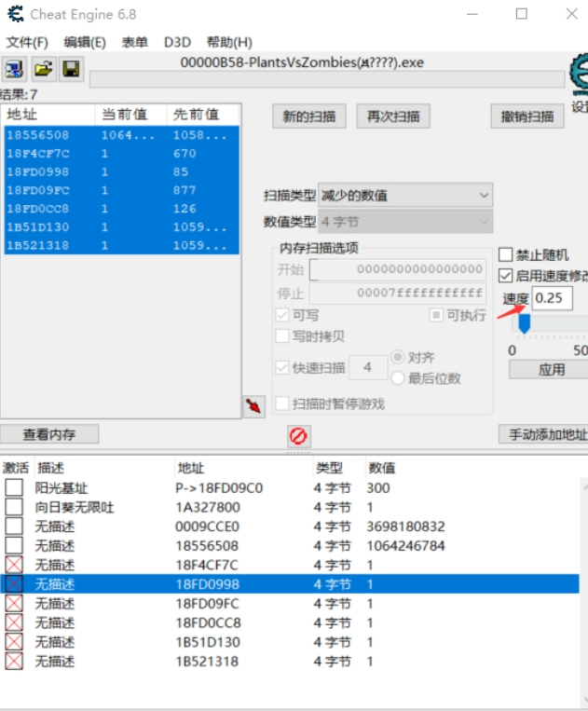Click the open folder toolbar icon
Viewport: 588px width, 711px height.
pyautogui.click(x=44, y=69)
